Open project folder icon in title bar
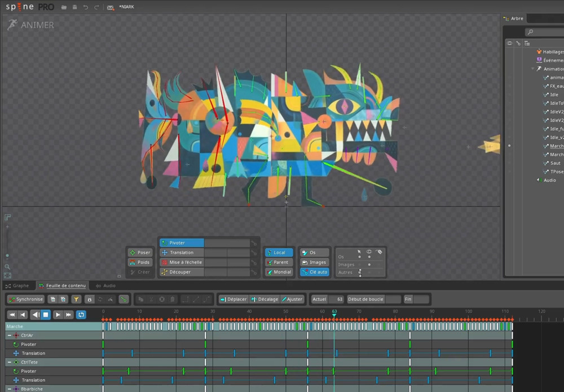Screen dimensions: 564x392 pyautogui.click(x=64, y=7)
